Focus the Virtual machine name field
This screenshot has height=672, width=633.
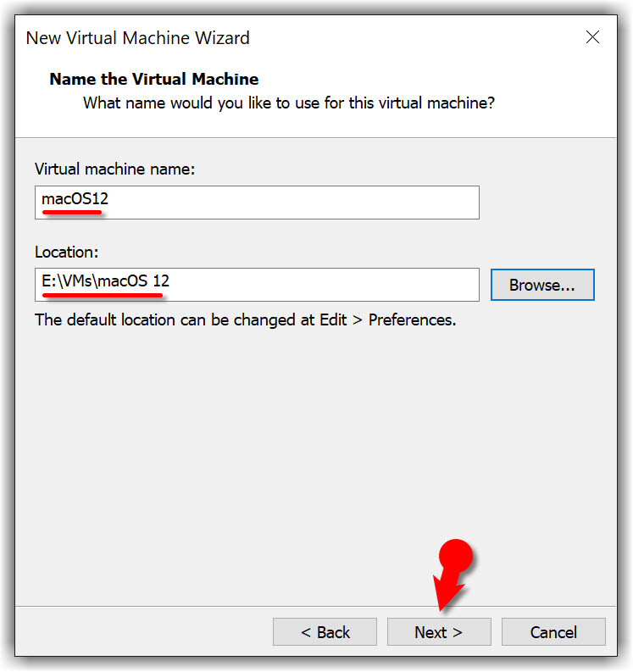[288, 203]
